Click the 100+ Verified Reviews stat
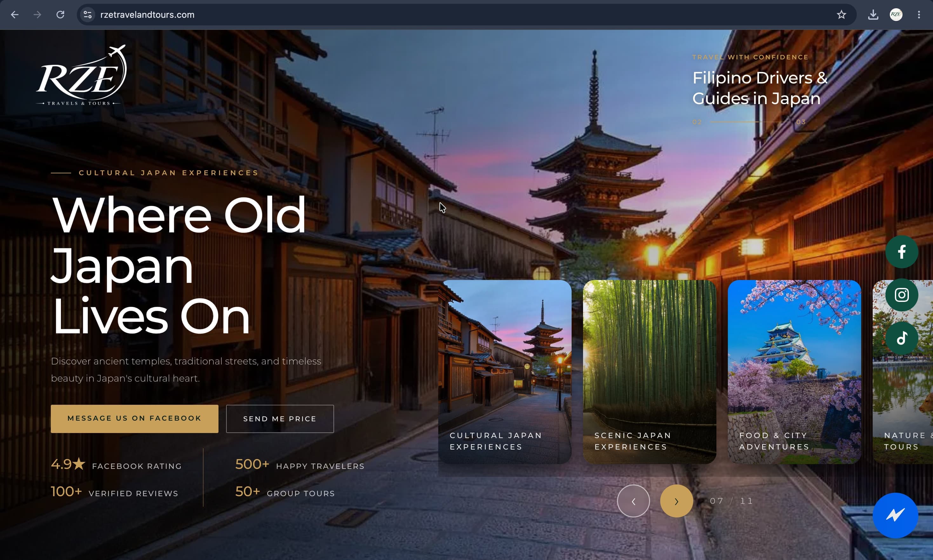Screen dimensions: 933x560 click(114, 492)
